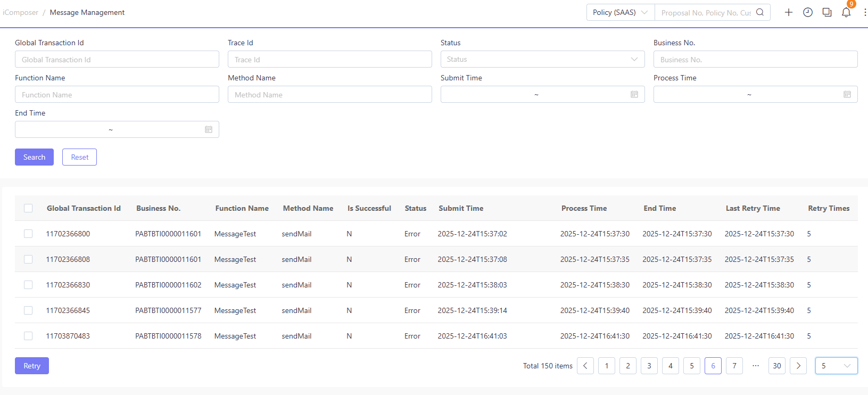Focus the Business No. input

pos(756,59)
